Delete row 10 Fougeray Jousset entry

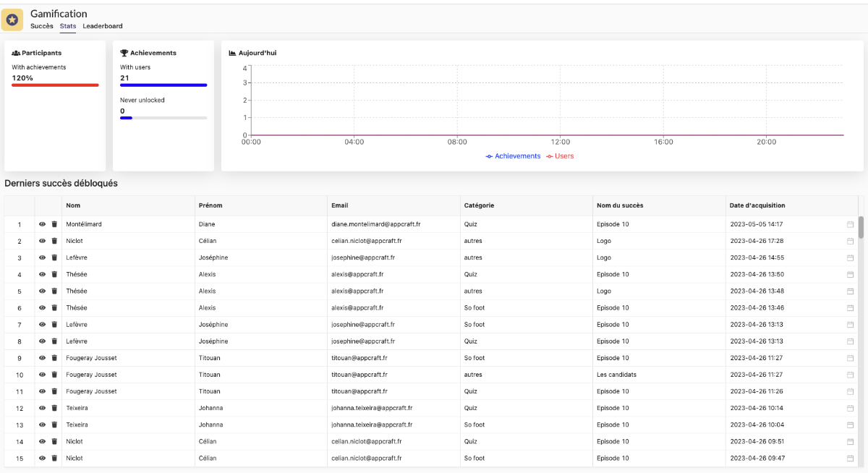point(54,375)
